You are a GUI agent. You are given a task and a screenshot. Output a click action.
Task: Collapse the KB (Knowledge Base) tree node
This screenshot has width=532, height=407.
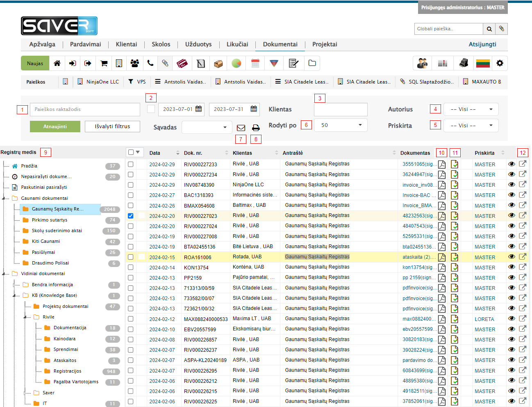pos(14,295)
